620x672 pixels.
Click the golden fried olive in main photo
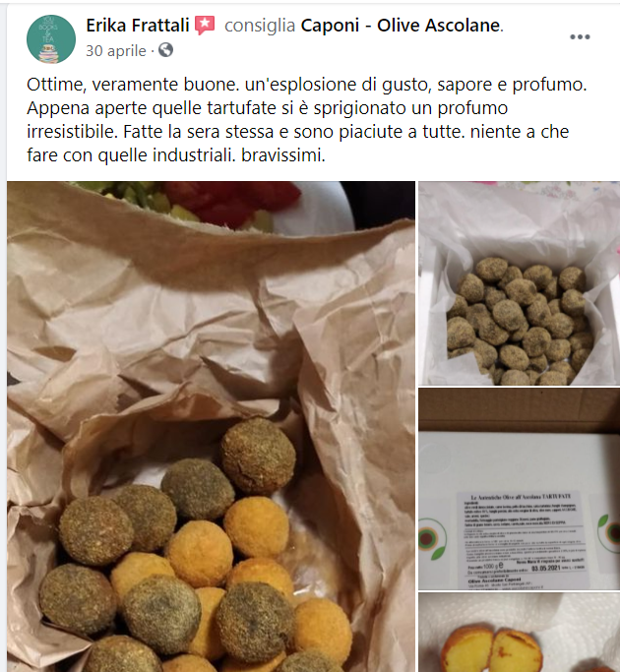pos(256,527)
